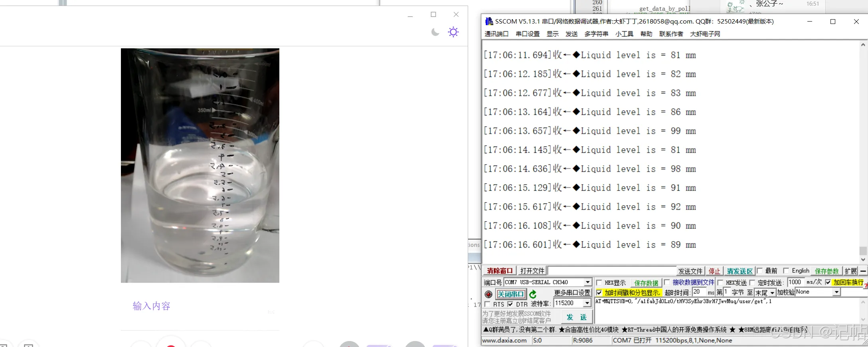Uncheck 加回车换行 checkbox

(x=828, y=282)
